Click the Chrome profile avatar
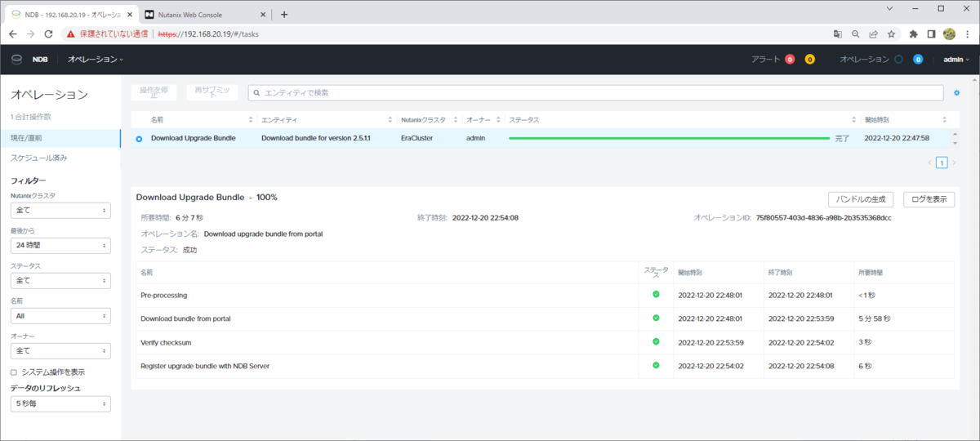 coord(949,34)
